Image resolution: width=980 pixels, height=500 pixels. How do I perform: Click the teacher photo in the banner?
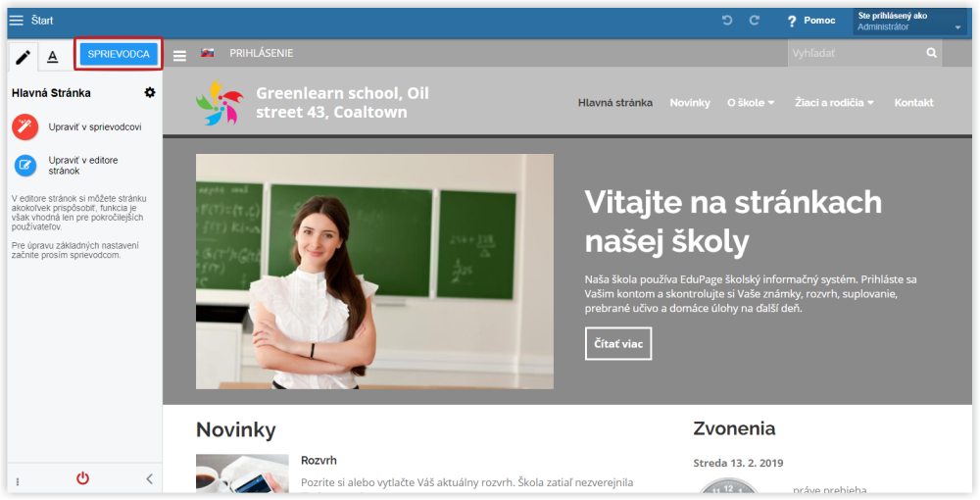coord(374,272)
